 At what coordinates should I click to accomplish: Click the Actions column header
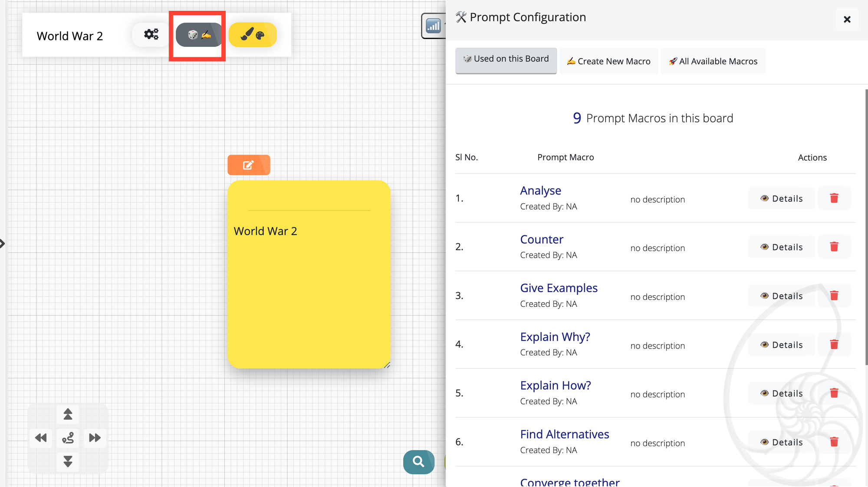tap(812, 158)
